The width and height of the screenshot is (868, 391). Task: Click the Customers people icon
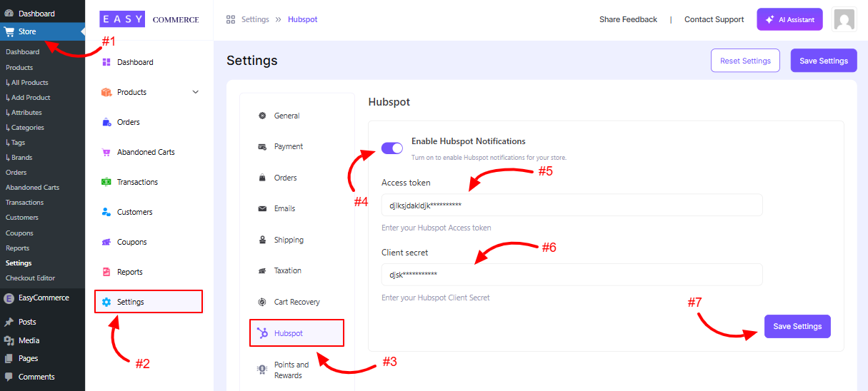[106, 212]
